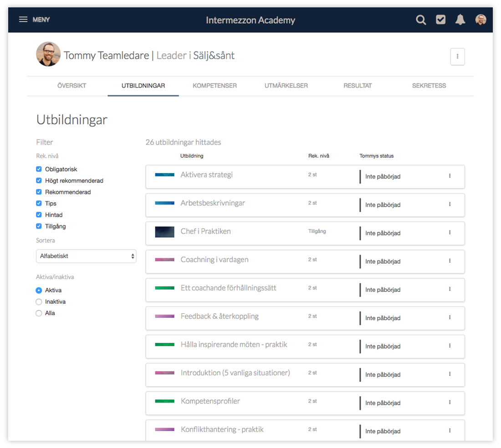Image resolution: width=501 pixels, height=448 pixels.
Task: Open Coachning i vardagen course
Action: [215, 260]
